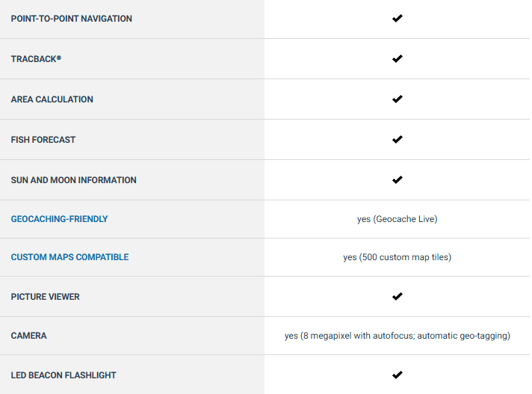Select the TracBack feature label

[x=36, y=59]
